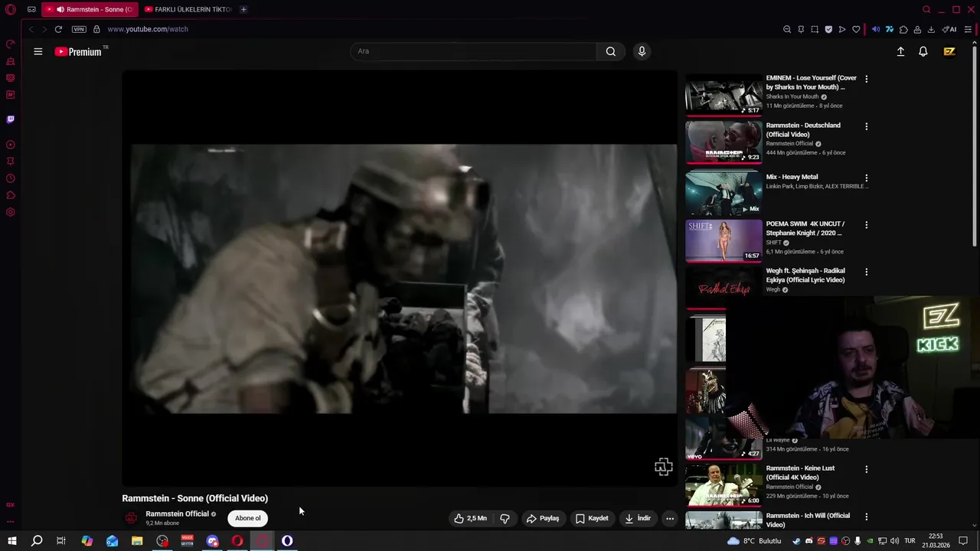The image size is (980, 551).
Task: Open options for Rammstein Keine Lust video
Action: tap(866, 469)
